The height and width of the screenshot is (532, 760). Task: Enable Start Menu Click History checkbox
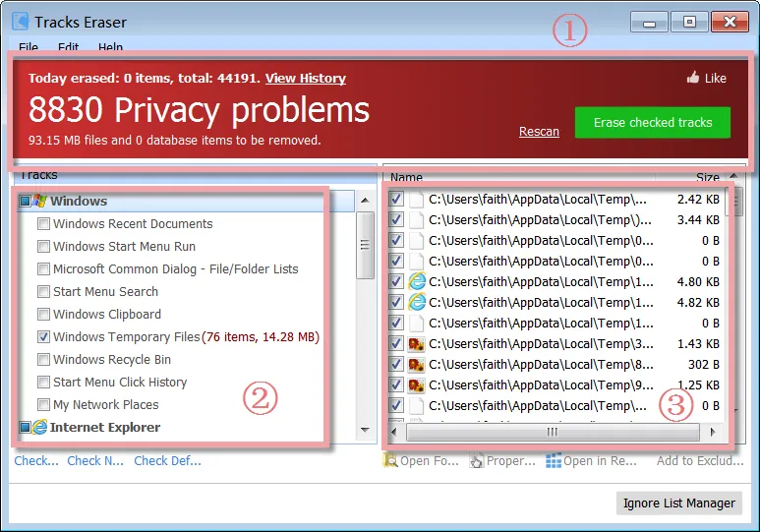click(x=43, y=383)
